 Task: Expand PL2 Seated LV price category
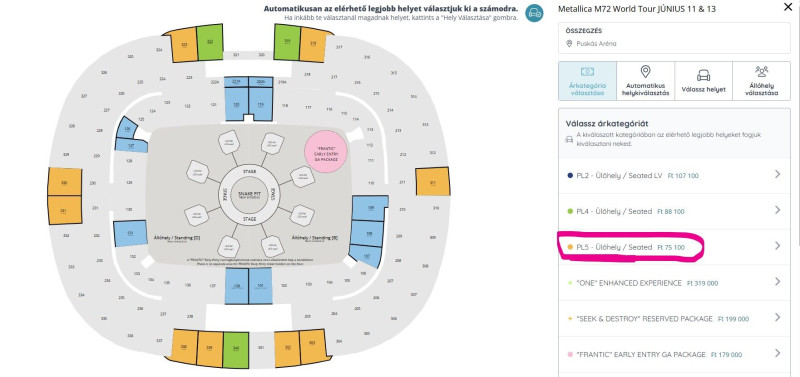click(674, 175)
